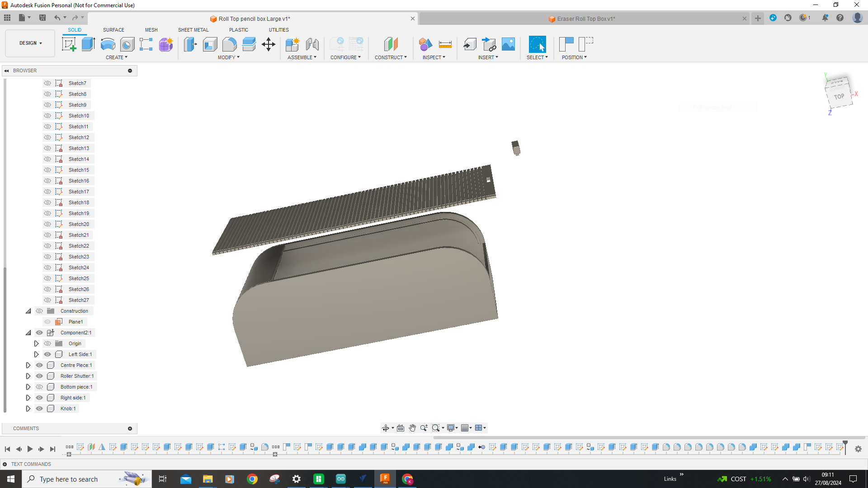
Task: Open the CREATE menu dropdown
Action: (x=116, y=57)
